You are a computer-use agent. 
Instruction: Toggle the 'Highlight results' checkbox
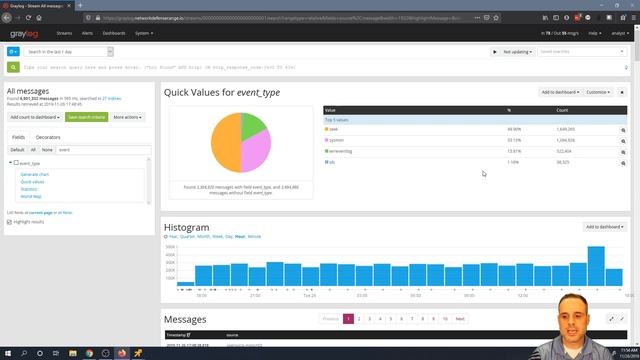click(x=9, y=222)
